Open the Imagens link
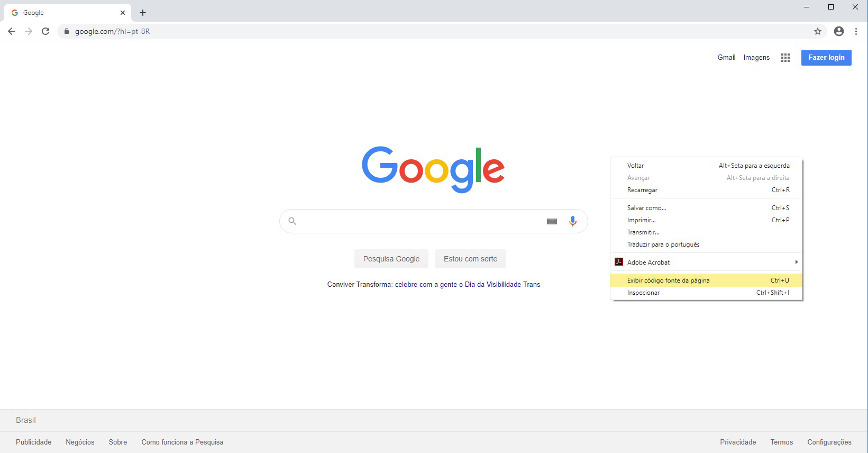 coord(756,58)
